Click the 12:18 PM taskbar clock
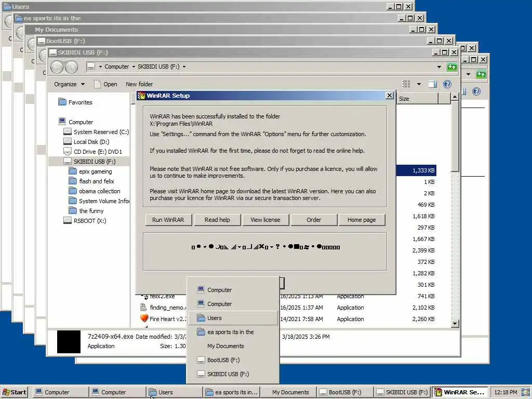The height and width of the screenshot is (399, 532). click(x=506, y=392)
